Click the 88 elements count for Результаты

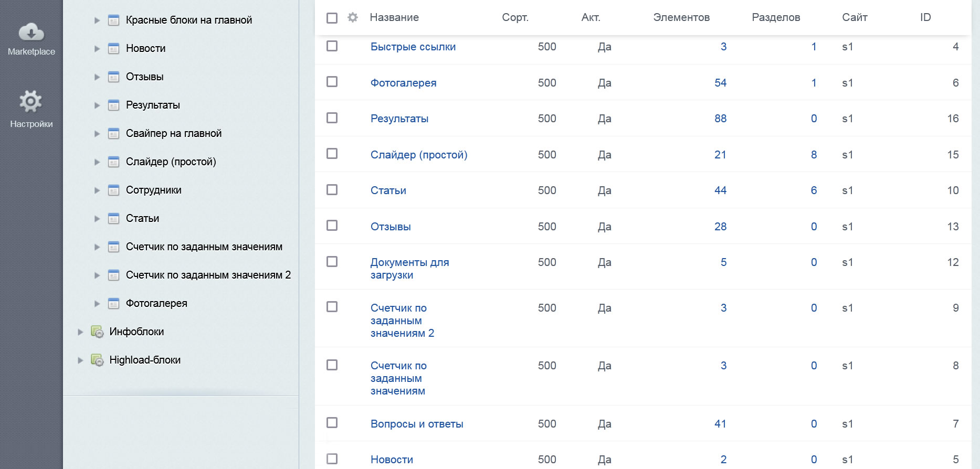(720, 119)
